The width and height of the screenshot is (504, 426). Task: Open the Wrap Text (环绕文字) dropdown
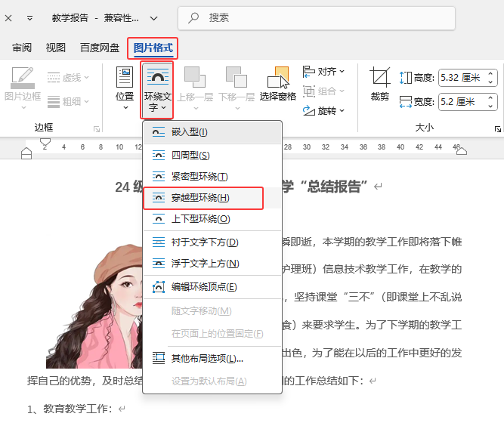coord(157,90)
